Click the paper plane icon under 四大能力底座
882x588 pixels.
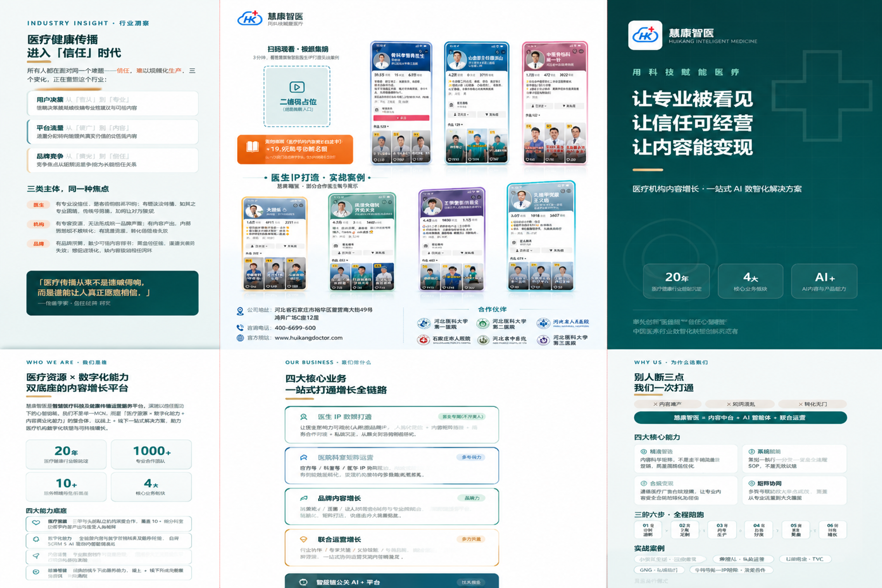[x=36, y=556]
